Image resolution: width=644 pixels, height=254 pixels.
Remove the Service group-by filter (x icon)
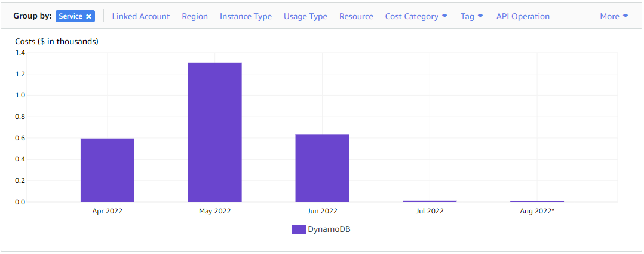(88, 17)
